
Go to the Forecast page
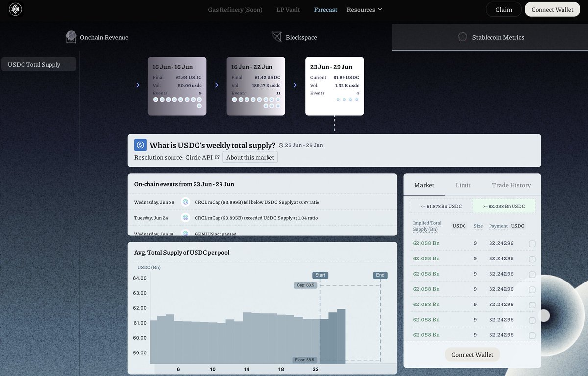(325, 10)
